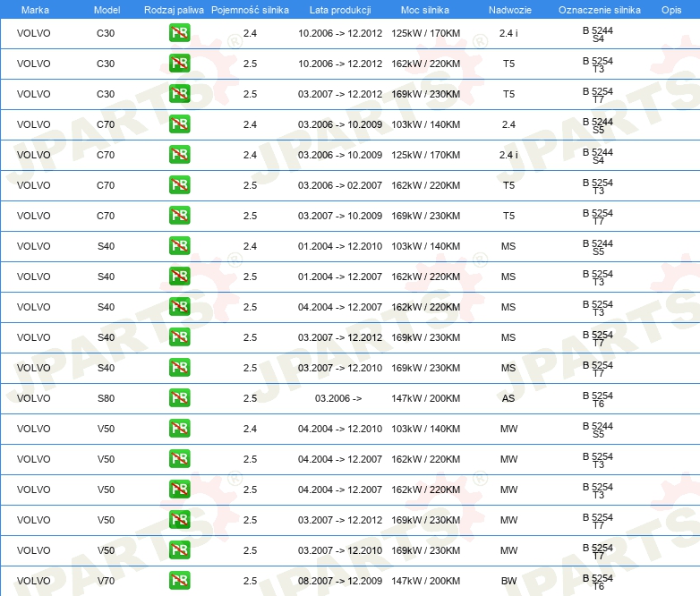Select the Lata produkcji column header

point(340,10)
